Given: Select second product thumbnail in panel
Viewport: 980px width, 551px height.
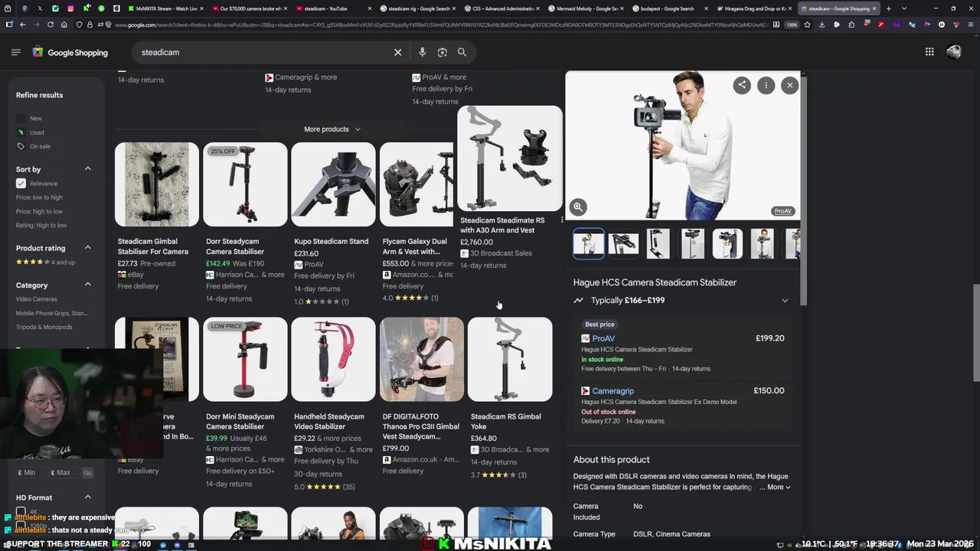Looking at the screenshot, I should point(623,244).
